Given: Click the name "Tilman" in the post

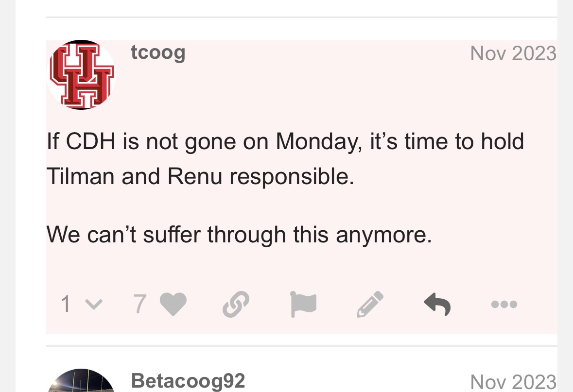Looking at the screenshot, I should (80, 176).
